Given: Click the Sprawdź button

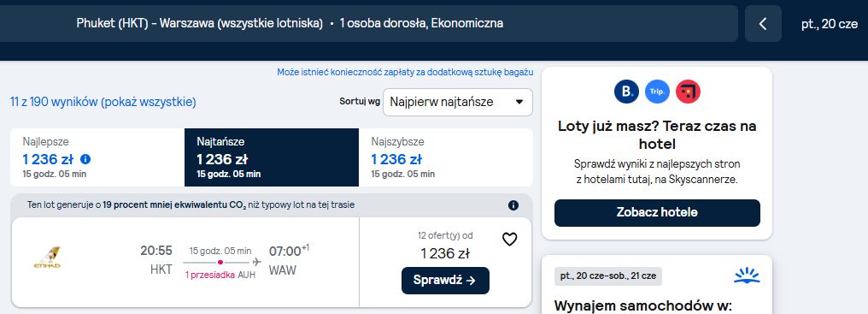Looking at the screenshot, I should coord(445,280).
